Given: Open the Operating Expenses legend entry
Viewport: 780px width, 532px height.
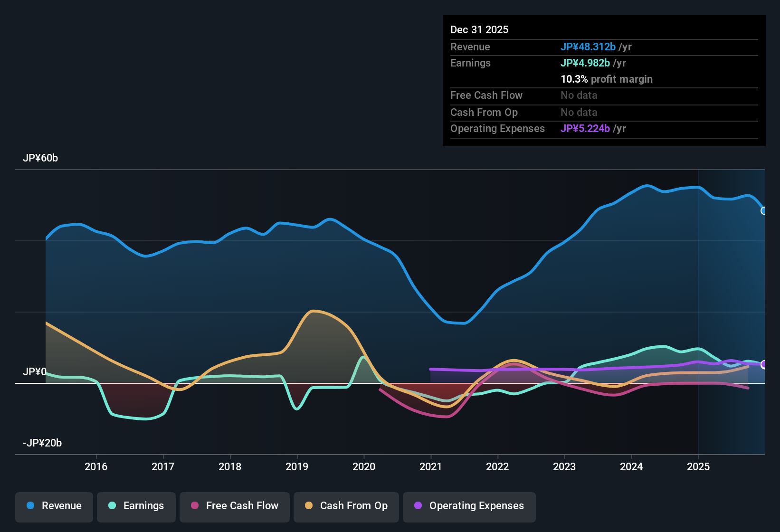Looking at the screenshot, I should (469, 506).
